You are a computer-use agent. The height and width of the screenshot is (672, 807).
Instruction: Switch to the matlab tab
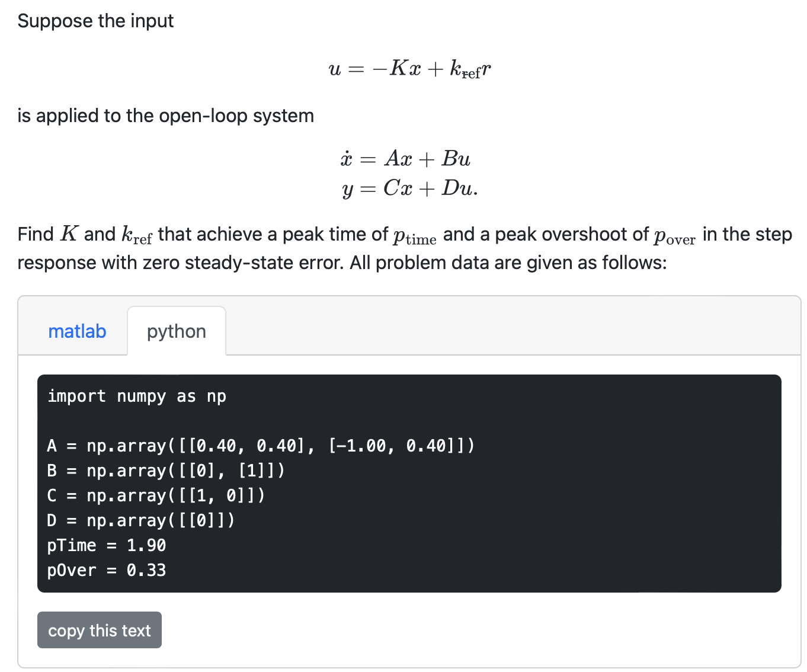[77, 331]
